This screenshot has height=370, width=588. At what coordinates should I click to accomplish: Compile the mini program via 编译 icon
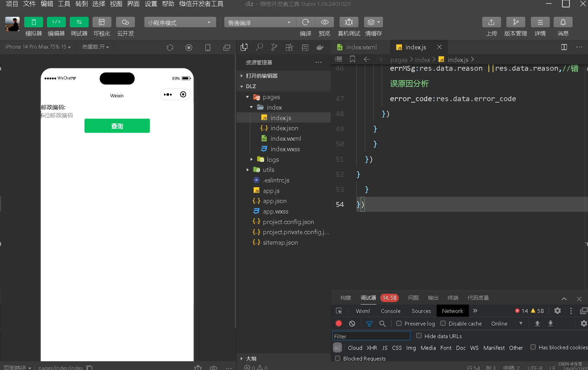coord(305,22)
